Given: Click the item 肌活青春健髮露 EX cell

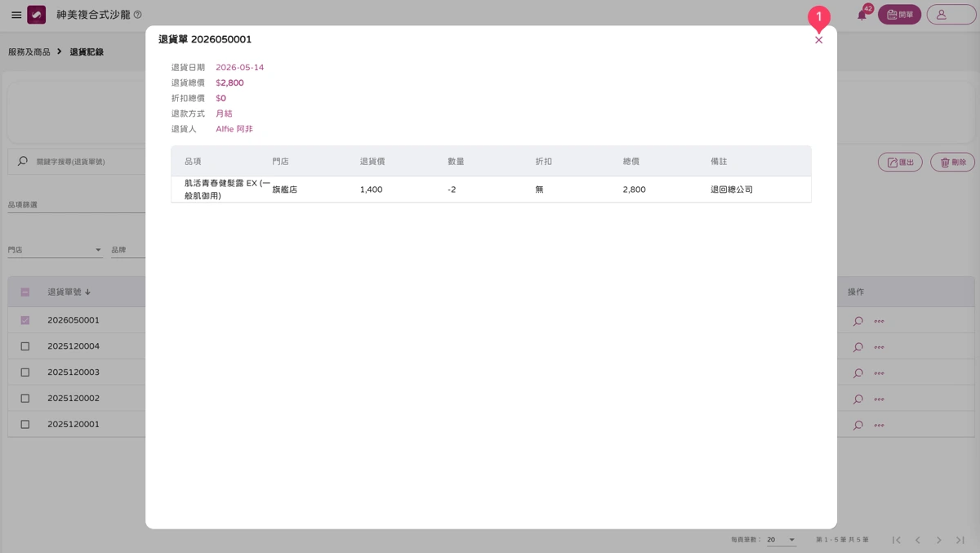Looking at the screenshot, I should pyautogui.click(x=227, y=190).
